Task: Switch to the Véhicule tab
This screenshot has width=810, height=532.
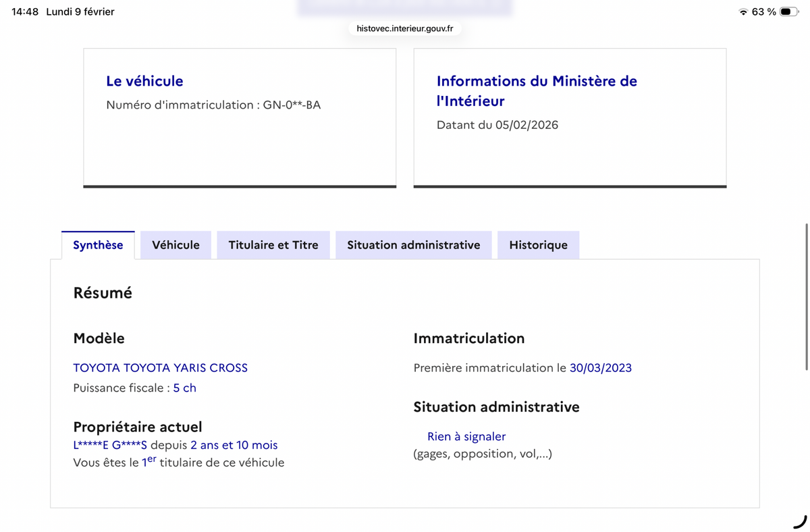Action: tap(175, 245)
